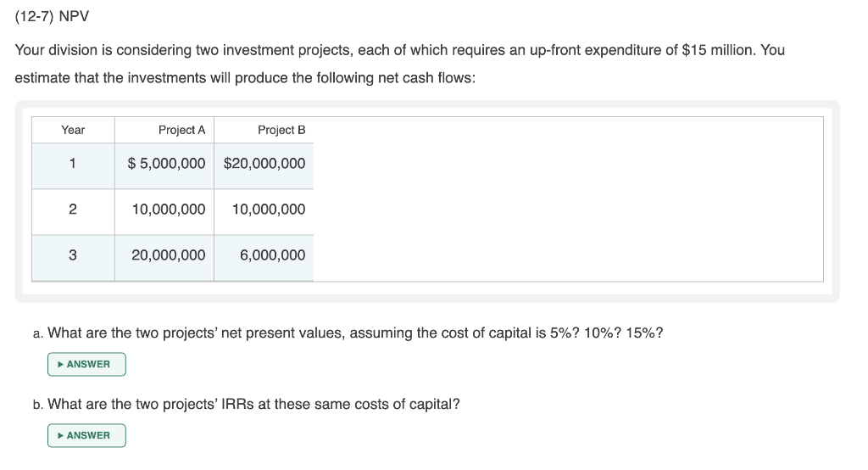Expand the ANSWER for question b

click(x=86, y=435)
